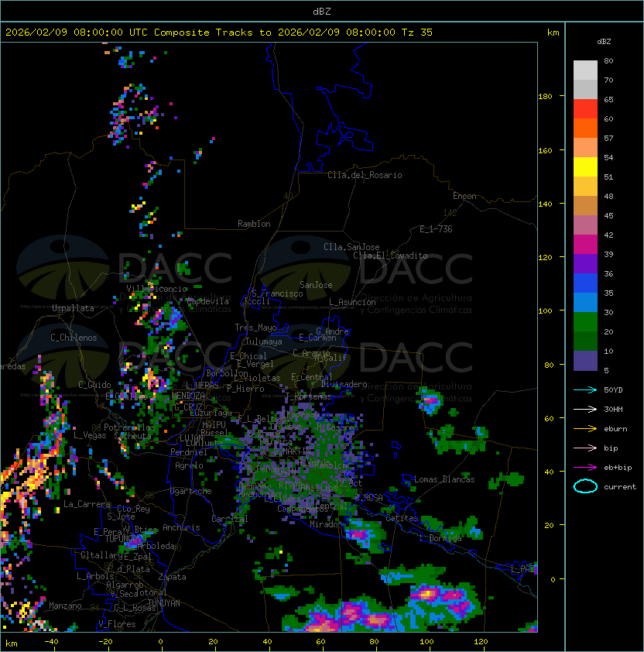Viewport: 644px width, 652px height.
Task: Click the 'km' unit label at the bottom left
Action: click(12, 643)
